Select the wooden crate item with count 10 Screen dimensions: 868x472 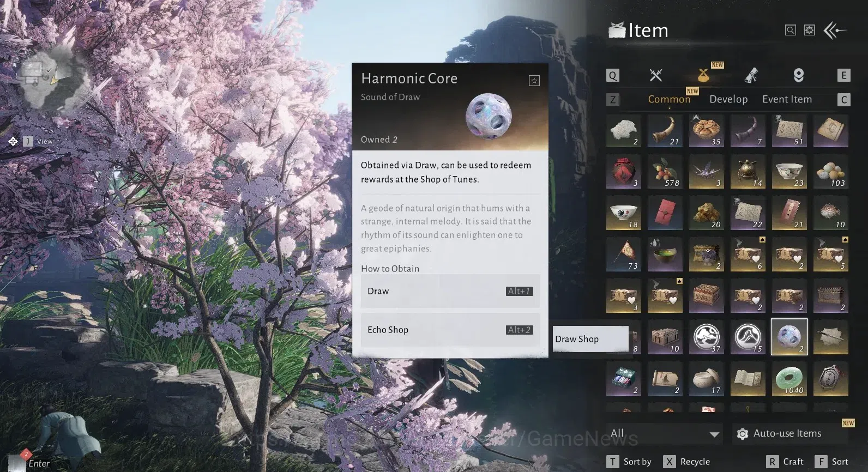pos(665,337)
